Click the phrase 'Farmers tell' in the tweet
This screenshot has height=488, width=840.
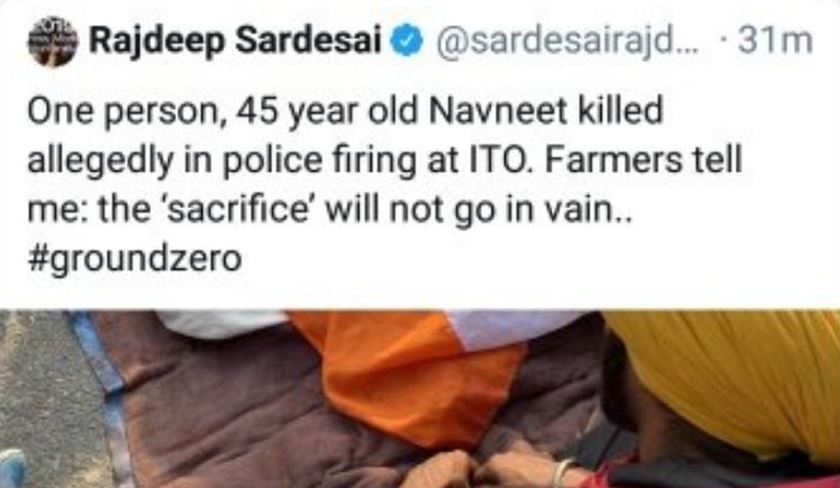coord(643,160)
